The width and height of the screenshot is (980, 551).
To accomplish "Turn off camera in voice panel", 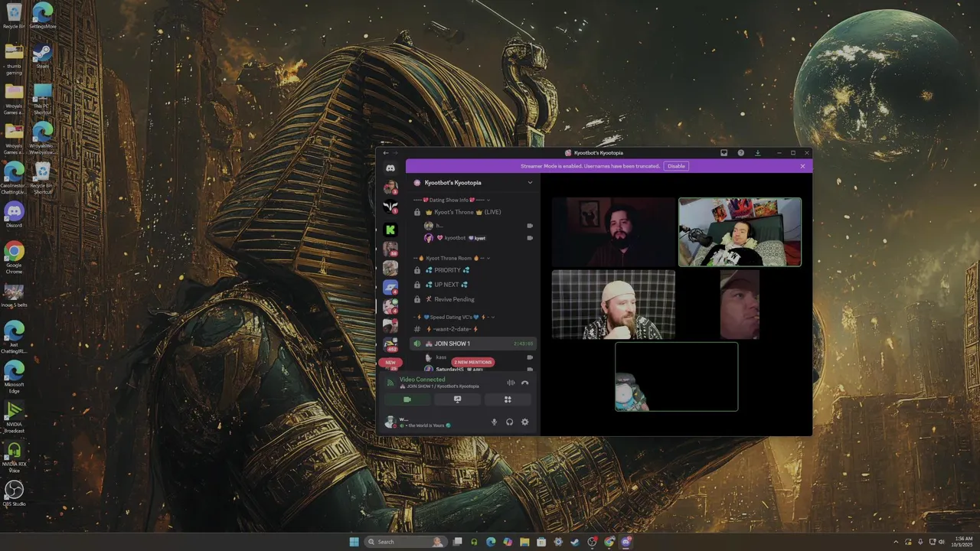I will coord(407,399).
